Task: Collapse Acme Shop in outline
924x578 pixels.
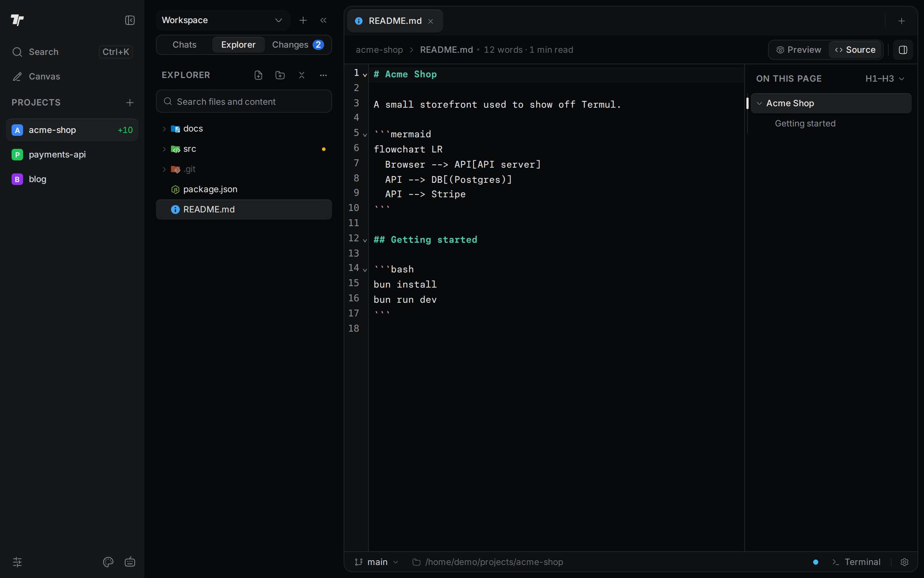Action: click(x=759, y=103)
